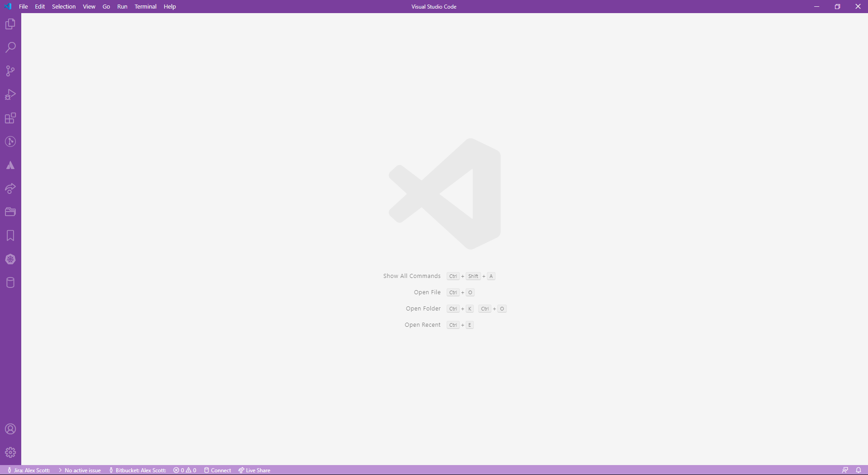Click No active issue status item

point(80,470)
